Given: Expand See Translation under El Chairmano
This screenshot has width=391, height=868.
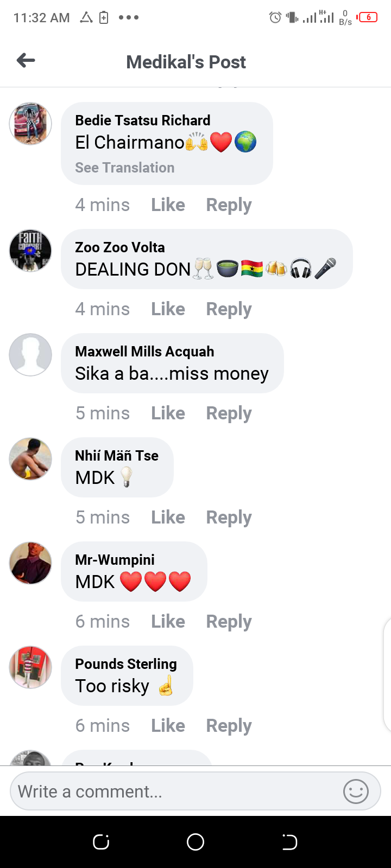Looking at the screenshot, I should (x=125, y=168).
